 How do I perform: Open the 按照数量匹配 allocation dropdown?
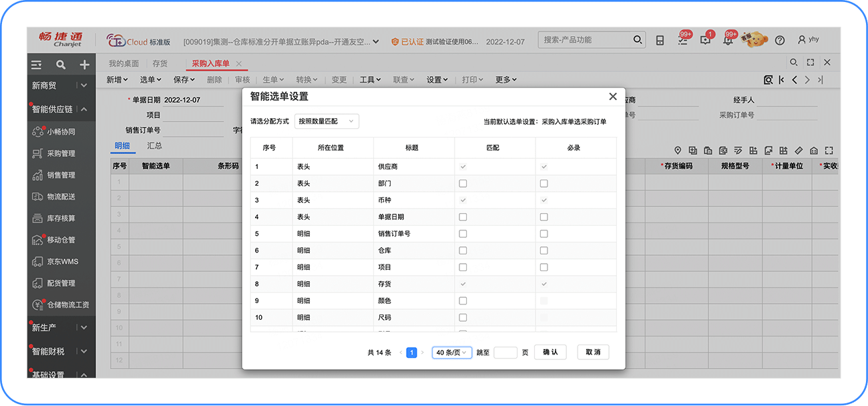(327, 122)
